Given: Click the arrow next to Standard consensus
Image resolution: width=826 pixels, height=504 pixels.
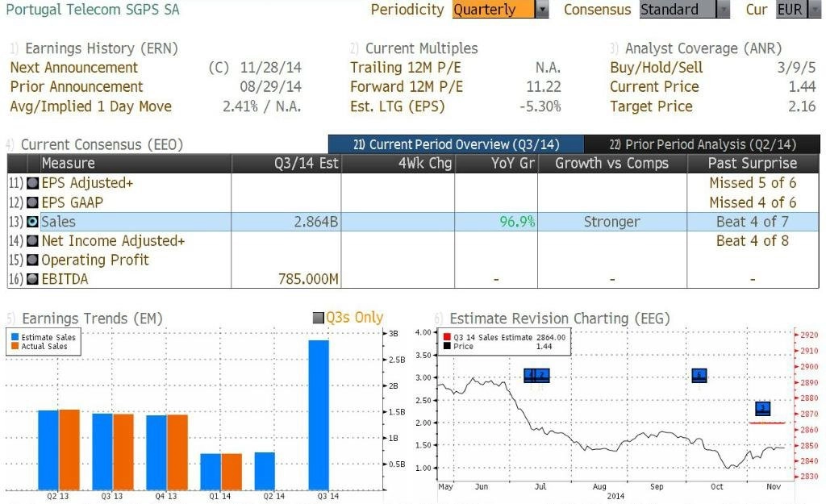Looking at the screenshot, I should (724, 10).
